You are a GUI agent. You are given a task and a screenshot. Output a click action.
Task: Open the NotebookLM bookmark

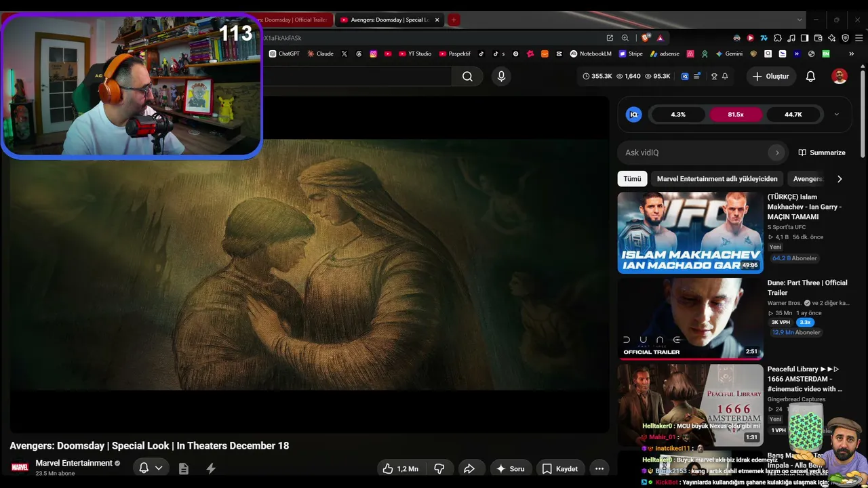click(591, 54)
